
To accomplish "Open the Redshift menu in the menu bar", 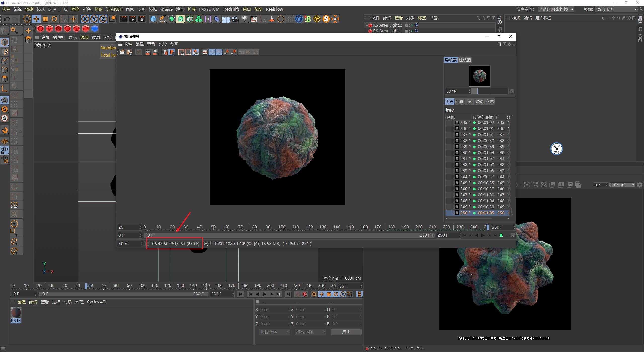I will tap(231, 9).
